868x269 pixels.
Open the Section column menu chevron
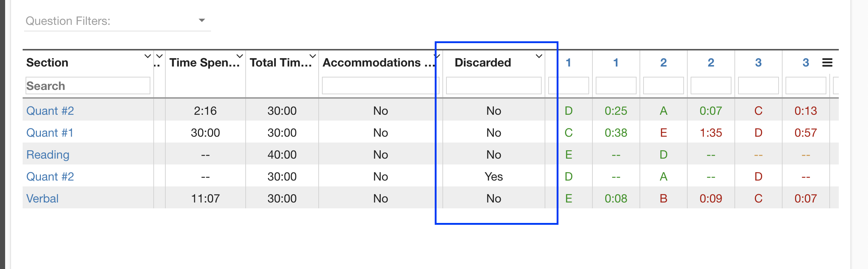coord(147,56)
